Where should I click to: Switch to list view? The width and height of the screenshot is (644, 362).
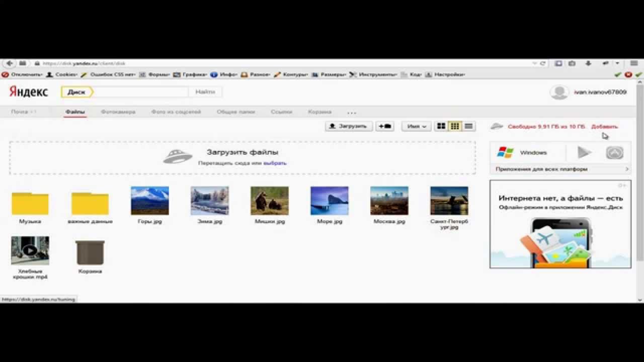[x=468, y=126]
